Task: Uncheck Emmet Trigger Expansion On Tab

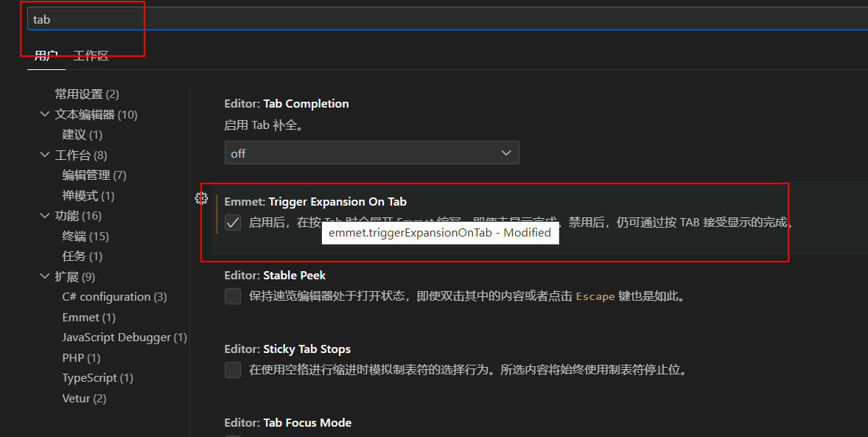Action: tap(233, 223)
